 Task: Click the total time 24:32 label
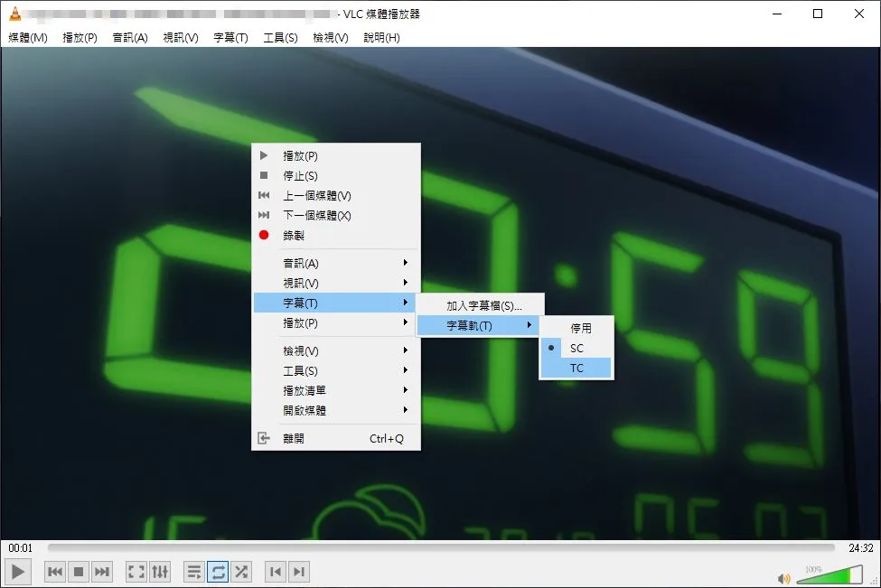click(x=861, y=547)
